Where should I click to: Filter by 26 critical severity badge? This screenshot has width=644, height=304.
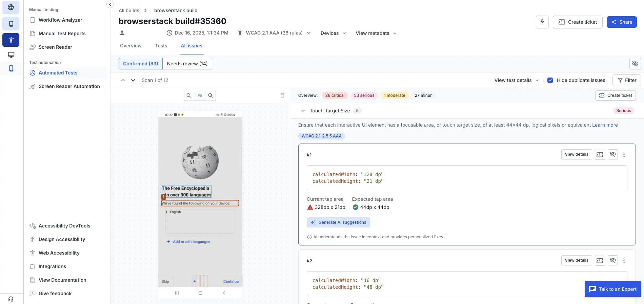tap(335, 95)
